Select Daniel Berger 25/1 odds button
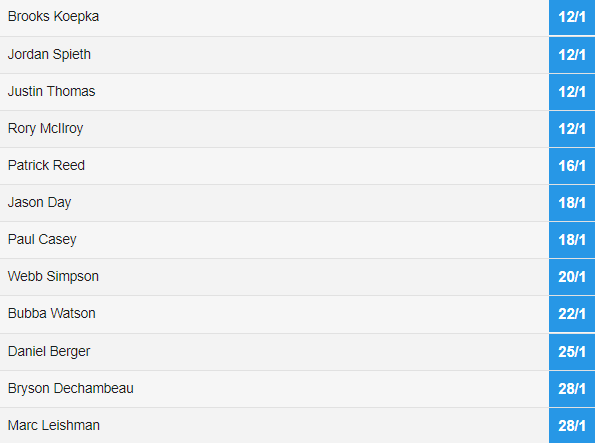595x443 pixels. pos(572,352)
